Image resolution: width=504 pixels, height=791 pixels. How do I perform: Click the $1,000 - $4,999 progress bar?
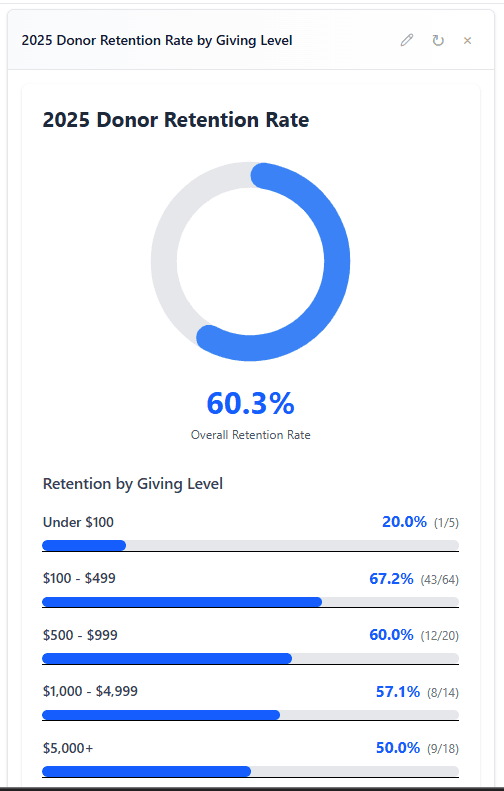(x=250, y=715)
